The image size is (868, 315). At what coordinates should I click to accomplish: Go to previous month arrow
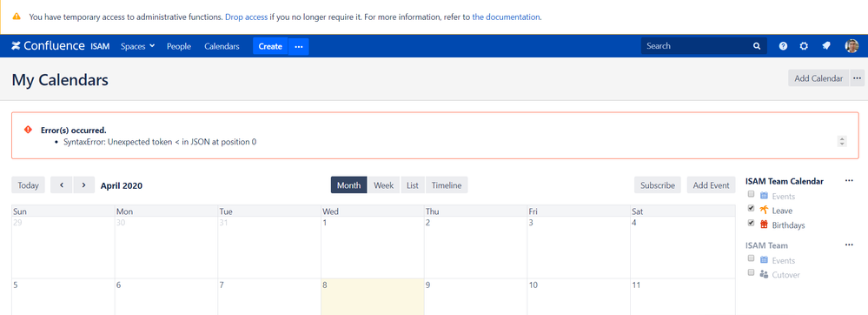tap(62, 185)
